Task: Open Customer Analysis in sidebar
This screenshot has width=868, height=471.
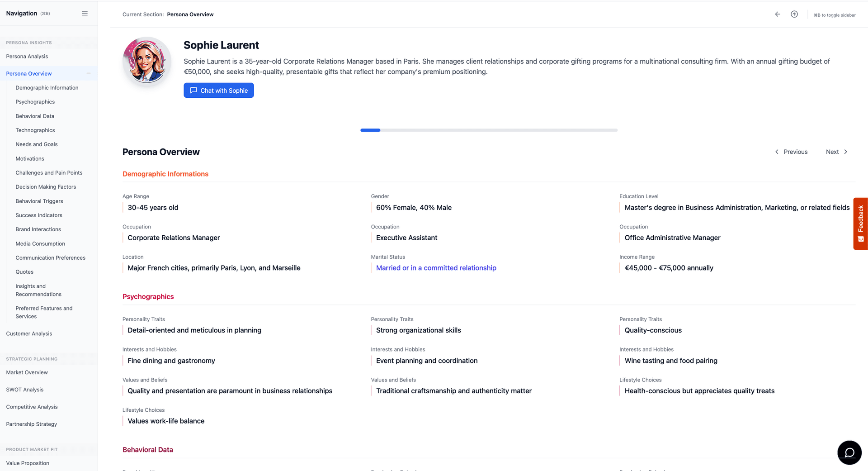Action: pyautogui.click(x=29, y=333)
